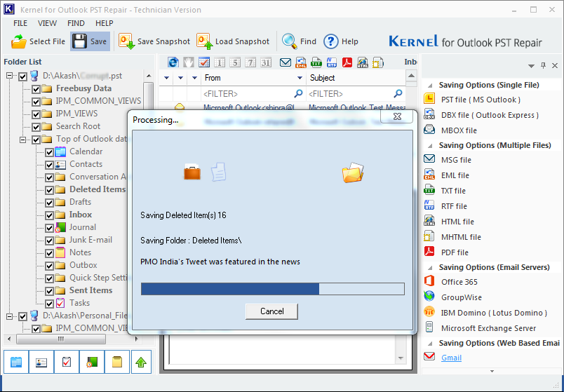Click Load Snapshot in the toolbar
The image size is (564, 392).
click(233, 41)
